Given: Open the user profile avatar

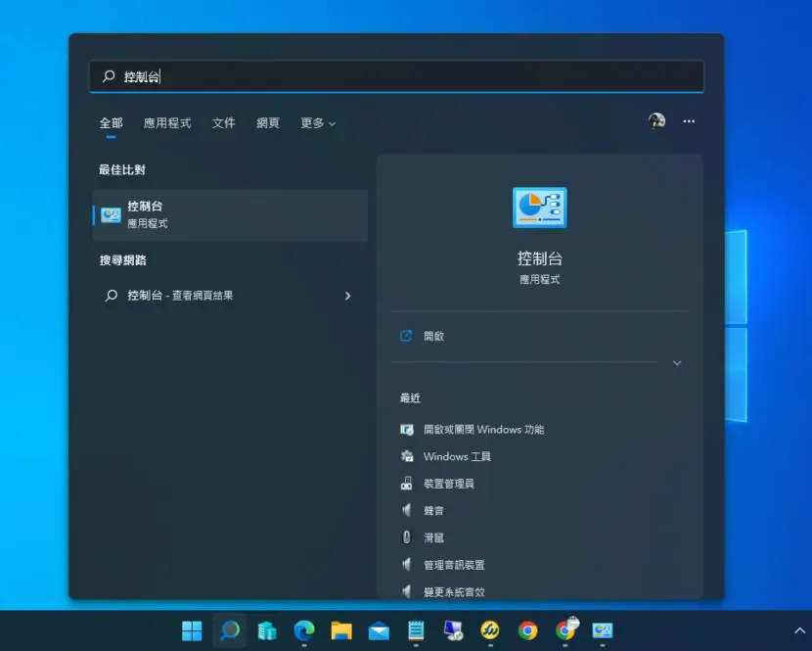Looking at the screenshot, I should (x=656, y=121).
